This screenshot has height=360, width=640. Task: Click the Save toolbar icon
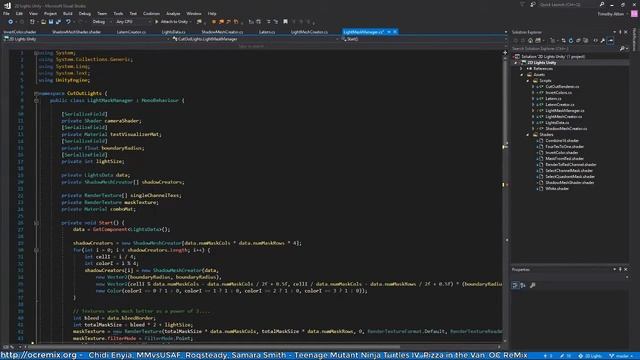(51, 22)
